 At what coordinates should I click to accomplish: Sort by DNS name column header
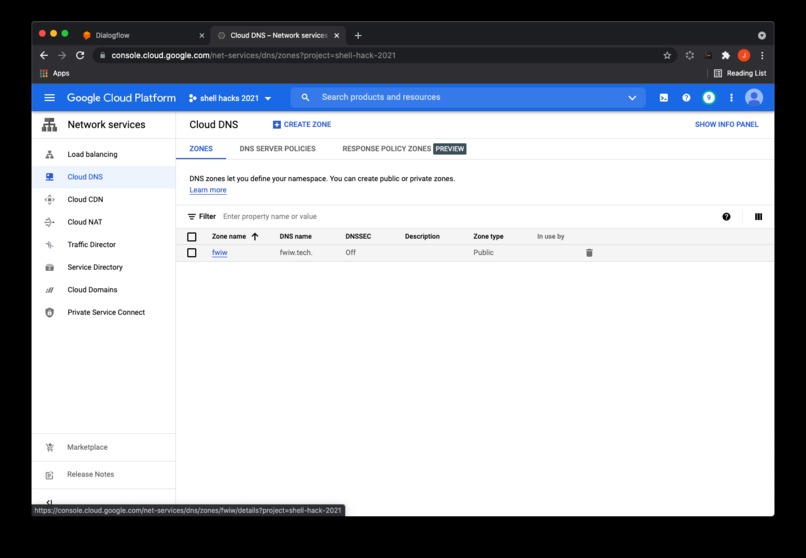tap(296, 237)
